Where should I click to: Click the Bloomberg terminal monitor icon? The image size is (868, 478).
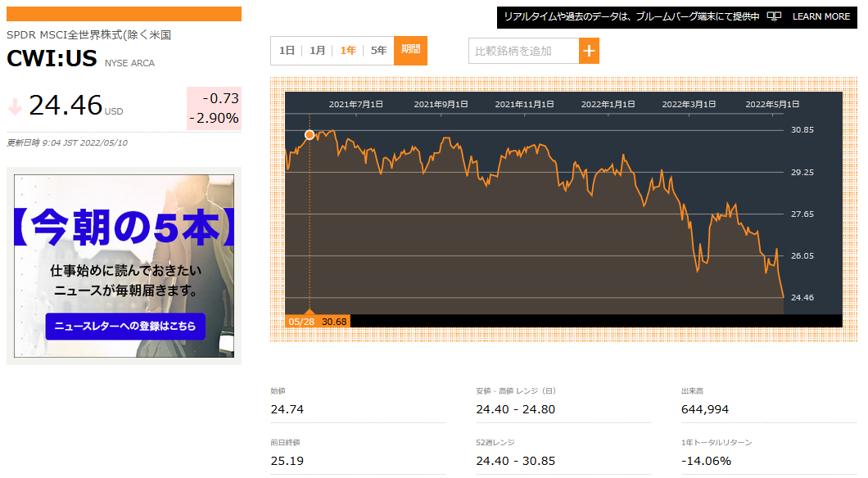click(x=774, y=16)
